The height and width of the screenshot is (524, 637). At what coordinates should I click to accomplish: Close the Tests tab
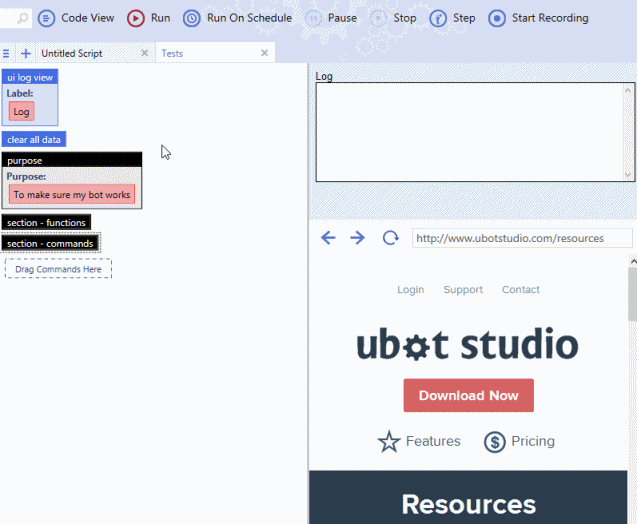point(264,53)
